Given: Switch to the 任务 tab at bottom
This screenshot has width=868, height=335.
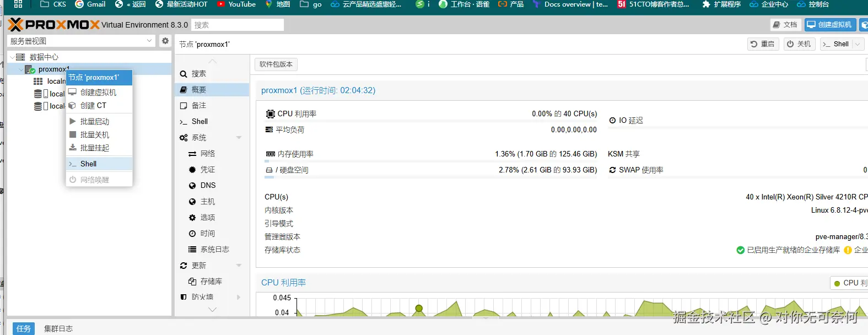Looking at the screenshot, I should coord(24,328).
